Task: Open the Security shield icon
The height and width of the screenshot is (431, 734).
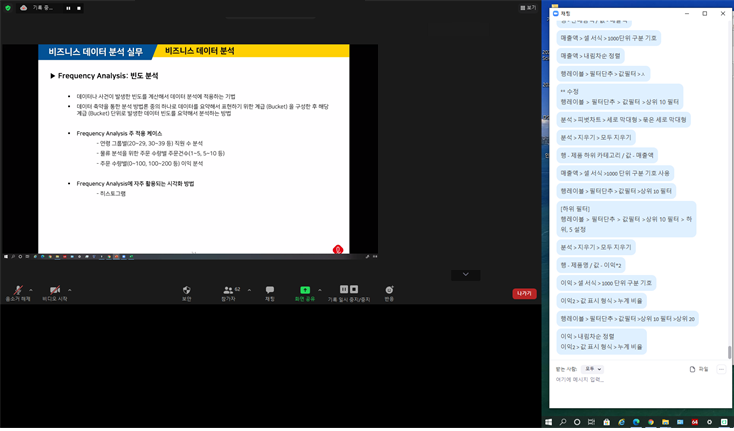Action: point(186,291)
